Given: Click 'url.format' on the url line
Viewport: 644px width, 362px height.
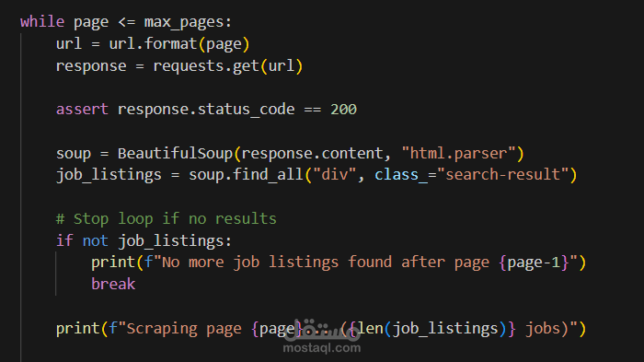Looking at the screenshot, I should (153, 44).
